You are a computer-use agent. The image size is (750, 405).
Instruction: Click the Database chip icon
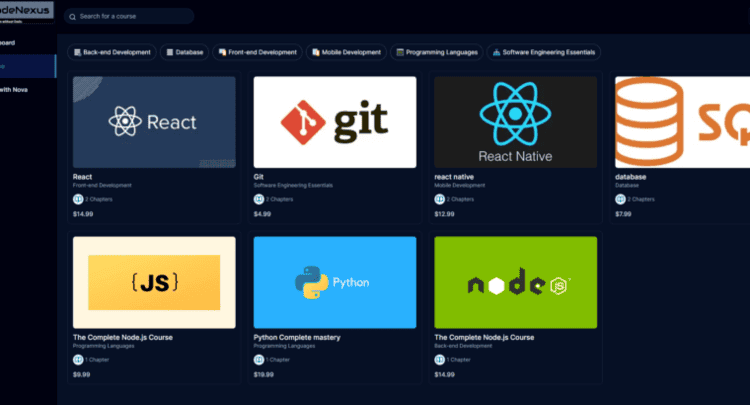click(x=170, y=52)
